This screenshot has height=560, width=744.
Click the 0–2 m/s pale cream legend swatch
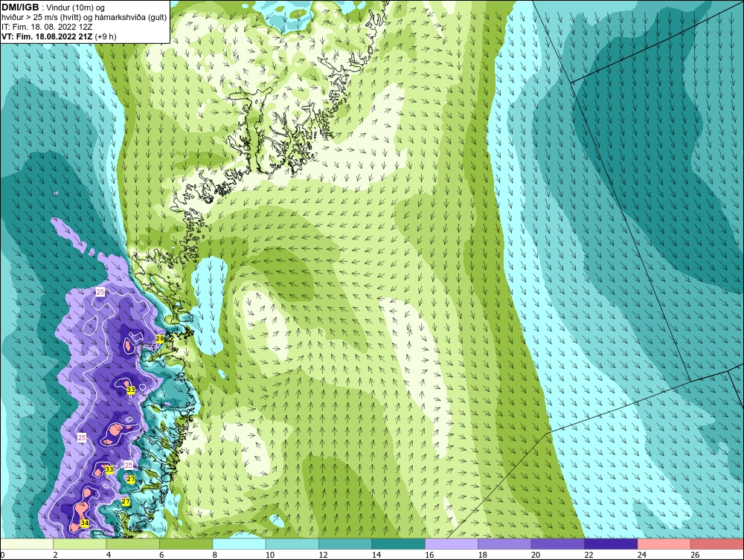pyautogui.click(x=27, y=544)
